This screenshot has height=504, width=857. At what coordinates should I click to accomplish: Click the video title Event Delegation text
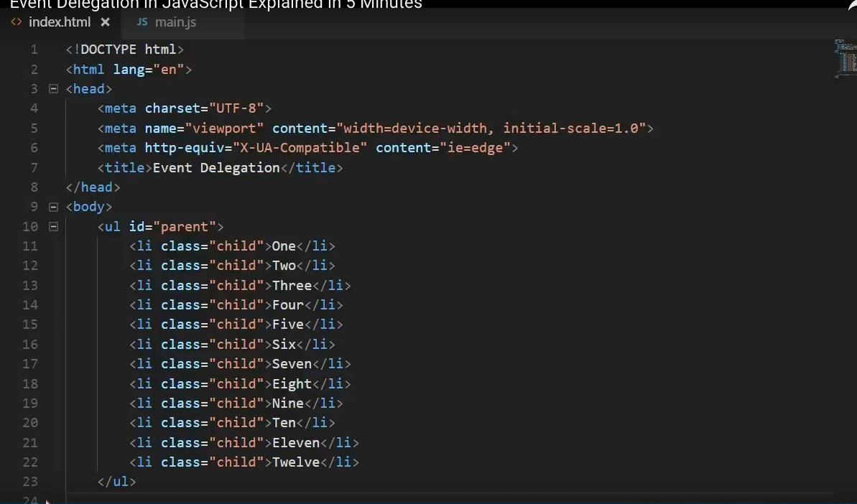(x=216, y=4)
